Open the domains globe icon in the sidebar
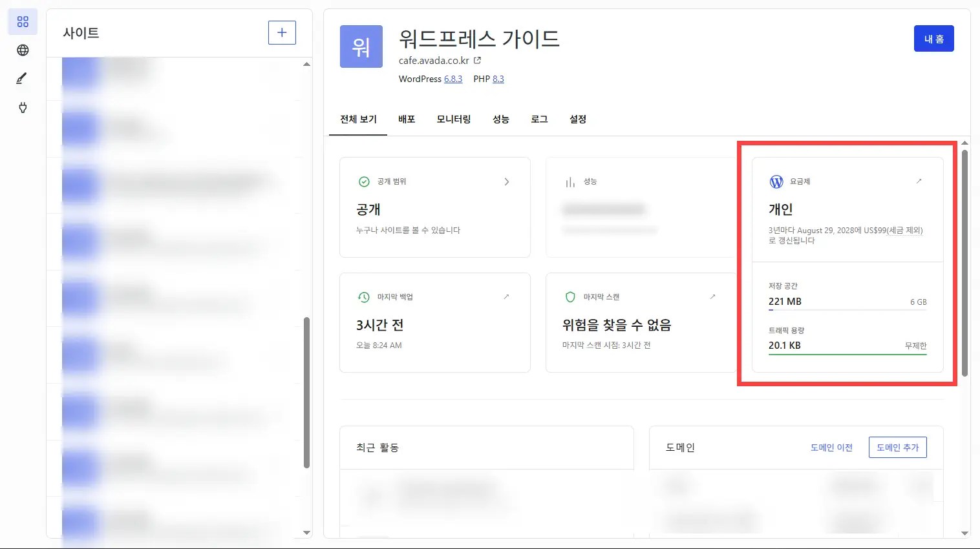 [x=23, y=50]
